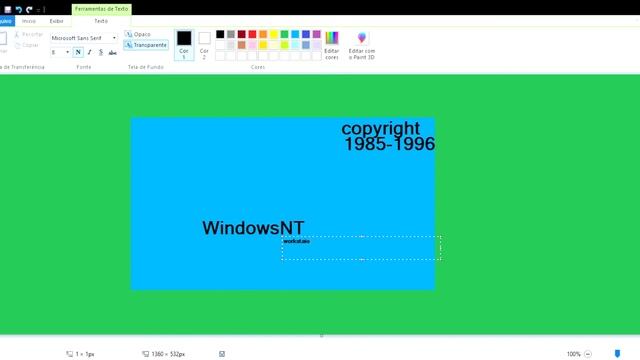Click Copiar (copy) in the clipboard group
Viewport: 640px width, 360px height.
27,45
